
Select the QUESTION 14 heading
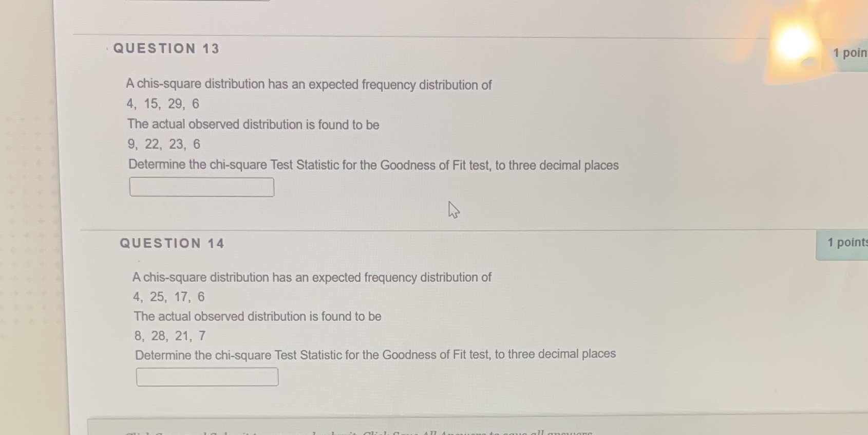(172, 243)
